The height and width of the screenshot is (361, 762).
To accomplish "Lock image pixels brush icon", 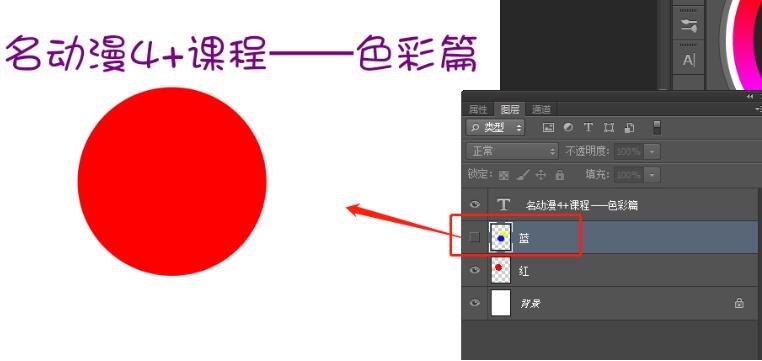I will tap(522, 175).
